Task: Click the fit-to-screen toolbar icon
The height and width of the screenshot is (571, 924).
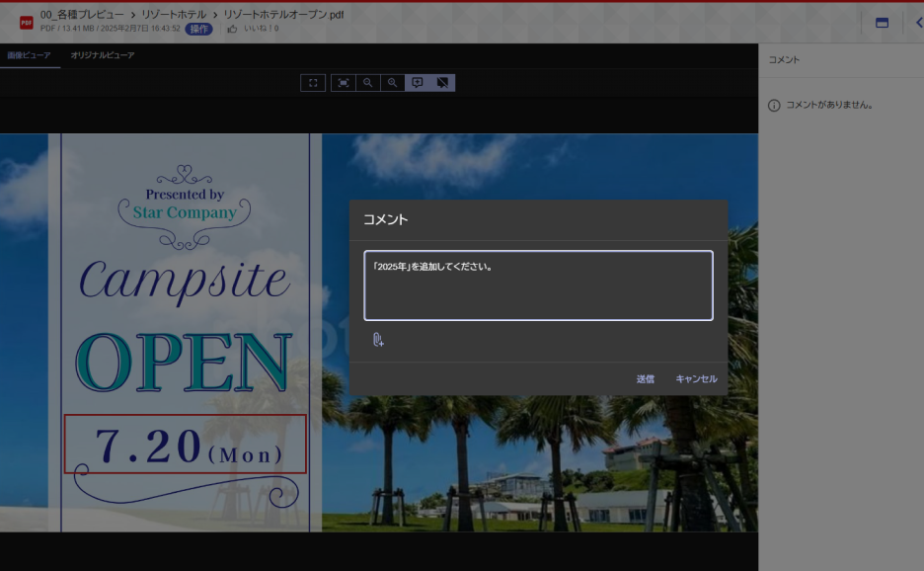Action: point(343,83)
